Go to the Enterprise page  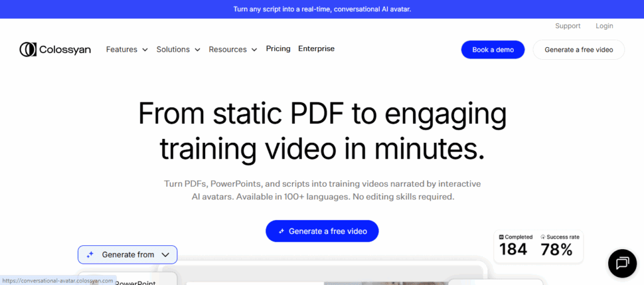[316, 49]
